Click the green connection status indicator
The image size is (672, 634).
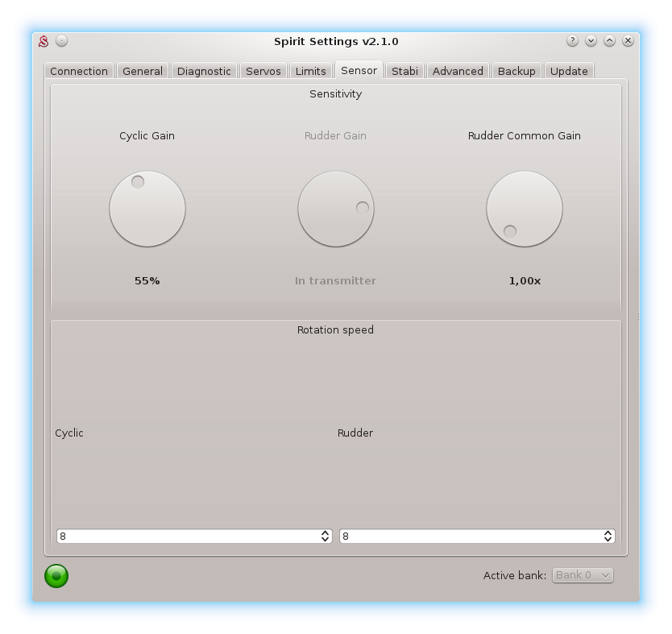click(56, 575)
